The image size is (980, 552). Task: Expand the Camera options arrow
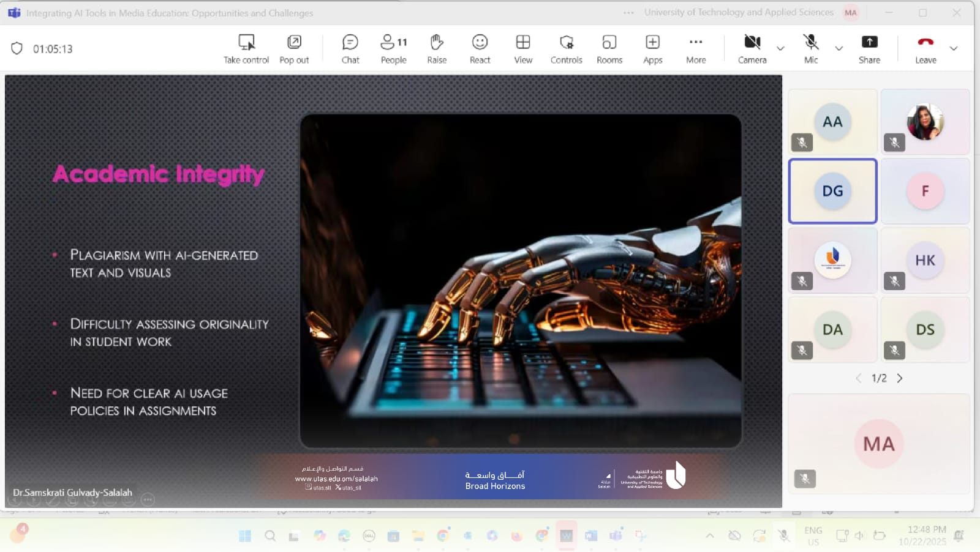(780, 48)
